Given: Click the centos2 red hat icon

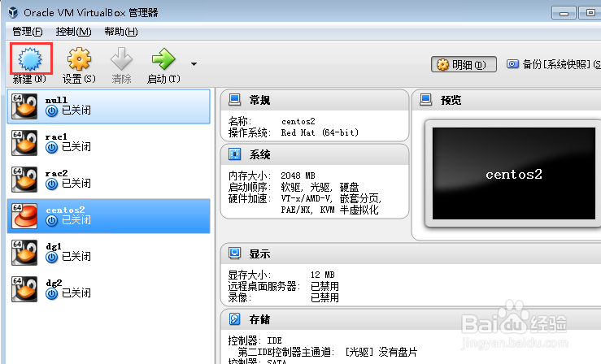Looking at the screenshot, I should (24, 216).
